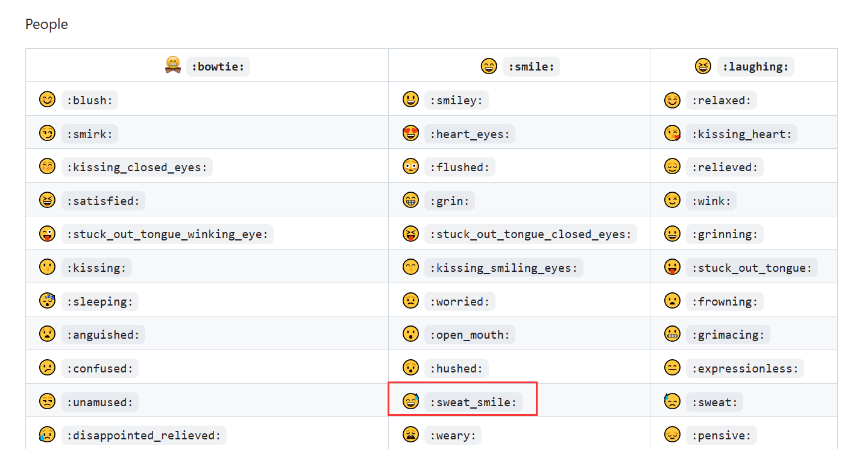This screenshot has width=868, height=449.
Task: Select the :grin: emoji icon
Action: pyautogui.click(x=410, y=199)
